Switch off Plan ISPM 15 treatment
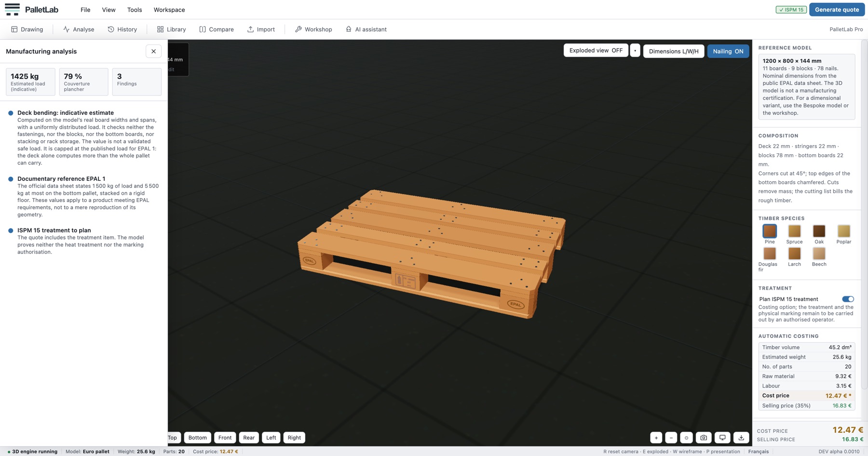This screenshot has height=456, width=868. pyautogui.click(x=848, y=299)
